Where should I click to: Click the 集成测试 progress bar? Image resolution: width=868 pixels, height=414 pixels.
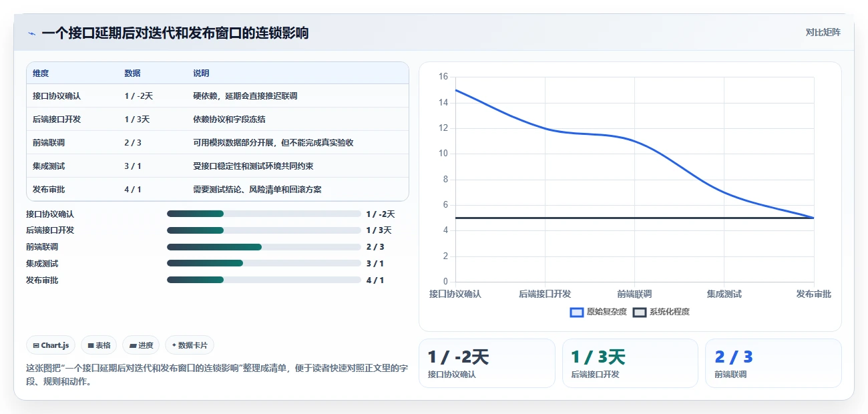tap(264, 263)
